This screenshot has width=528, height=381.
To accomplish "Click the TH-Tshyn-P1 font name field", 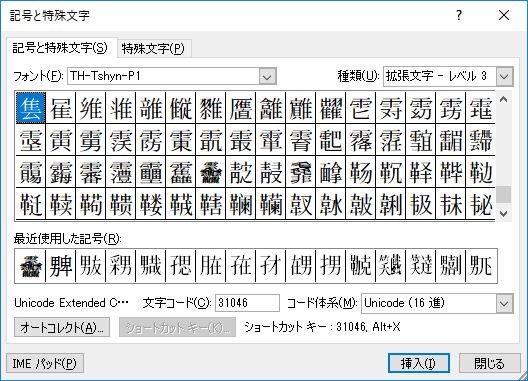I will click(163, 76).
